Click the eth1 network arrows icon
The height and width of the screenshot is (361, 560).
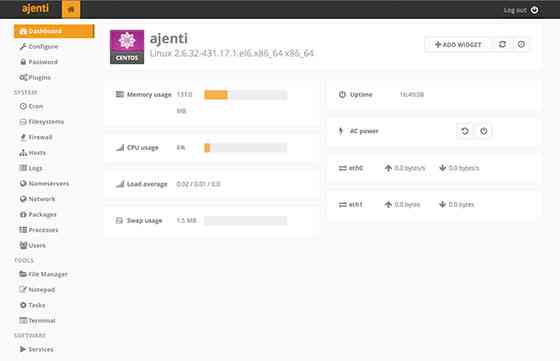pyautogui.click(x=342, y=204)
